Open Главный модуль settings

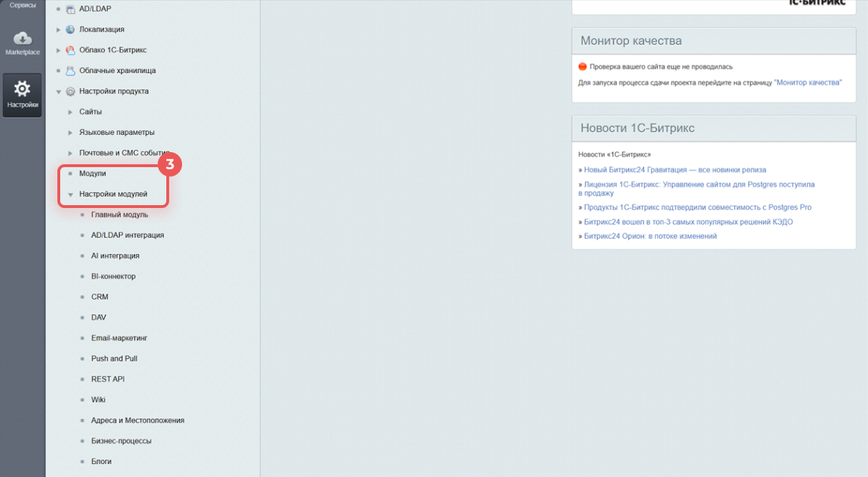120,214
